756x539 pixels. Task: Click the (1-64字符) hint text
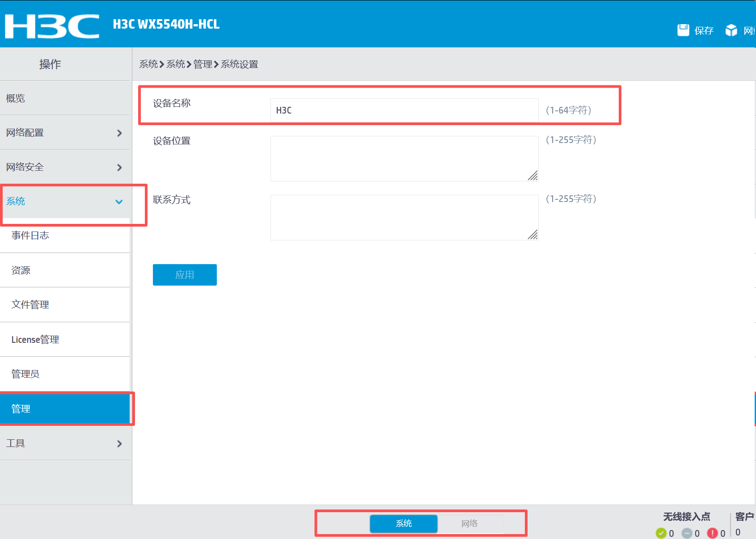click(x=569, y=110)
